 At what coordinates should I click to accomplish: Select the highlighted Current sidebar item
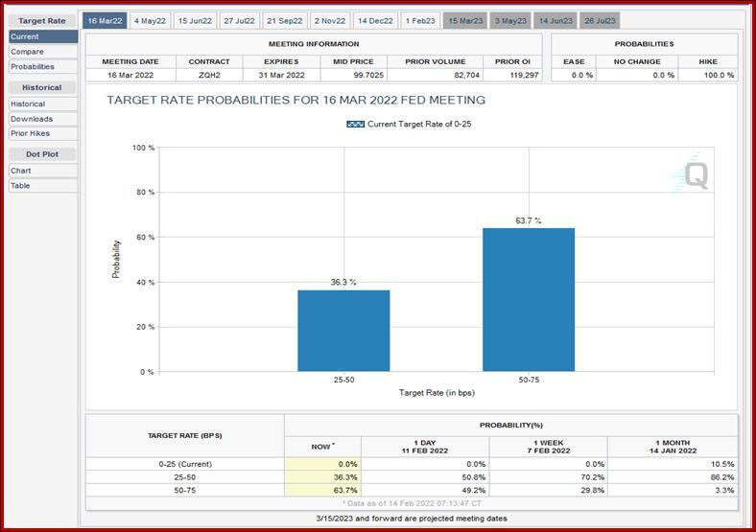pyautogui.click(x=43, y=36)
